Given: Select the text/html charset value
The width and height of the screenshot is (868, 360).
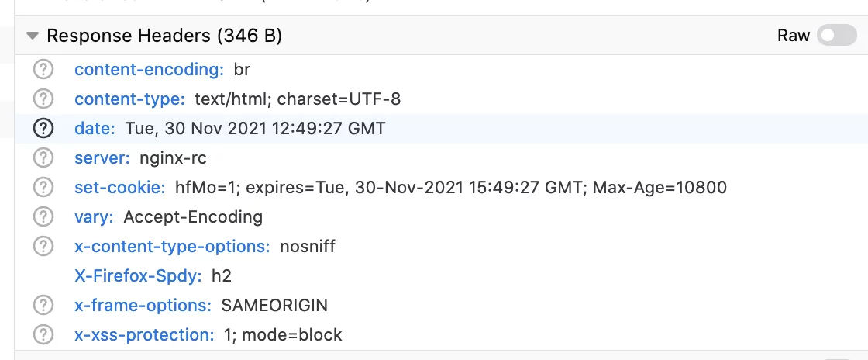Looking at the screenshot, I should 298,99.
